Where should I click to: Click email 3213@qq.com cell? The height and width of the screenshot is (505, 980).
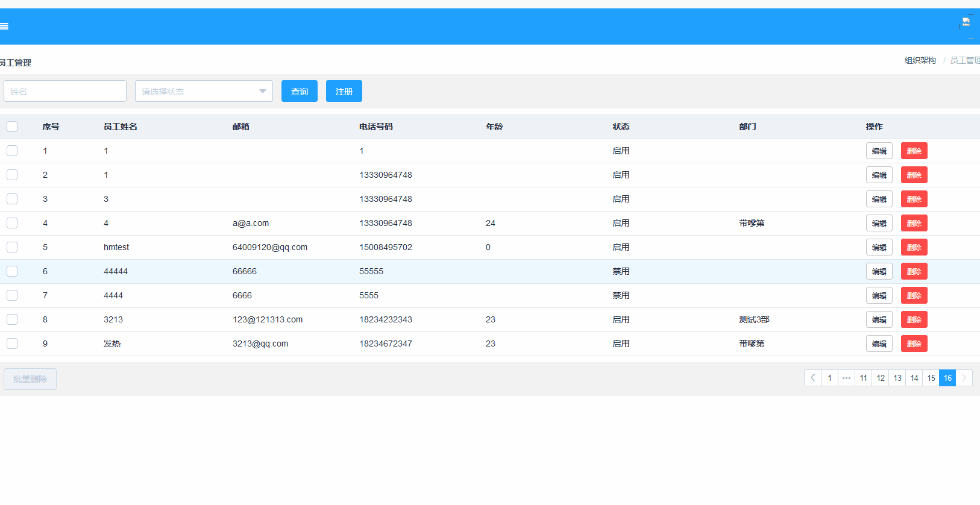(260, 343)
